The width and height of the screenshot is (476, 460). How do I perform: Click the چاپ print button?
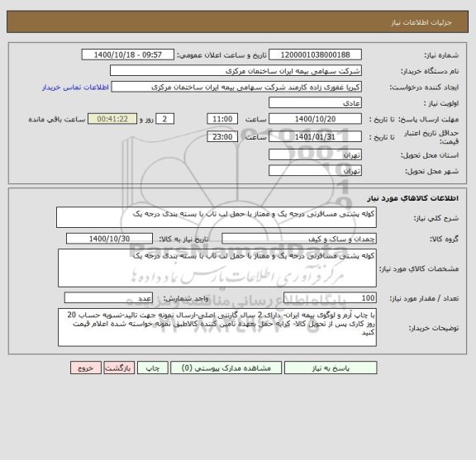click(x=152, y=368)
